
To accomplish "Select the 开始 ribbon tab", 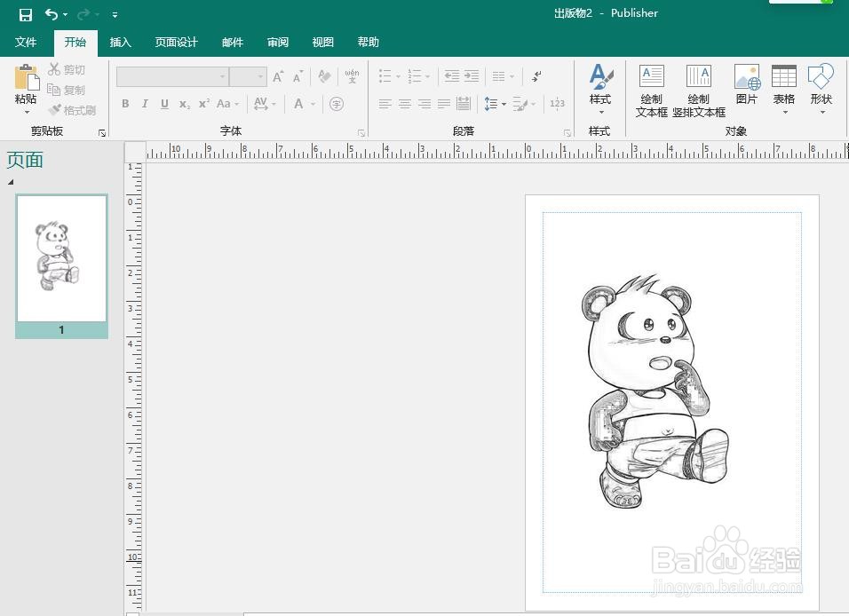I will (75, 43).
